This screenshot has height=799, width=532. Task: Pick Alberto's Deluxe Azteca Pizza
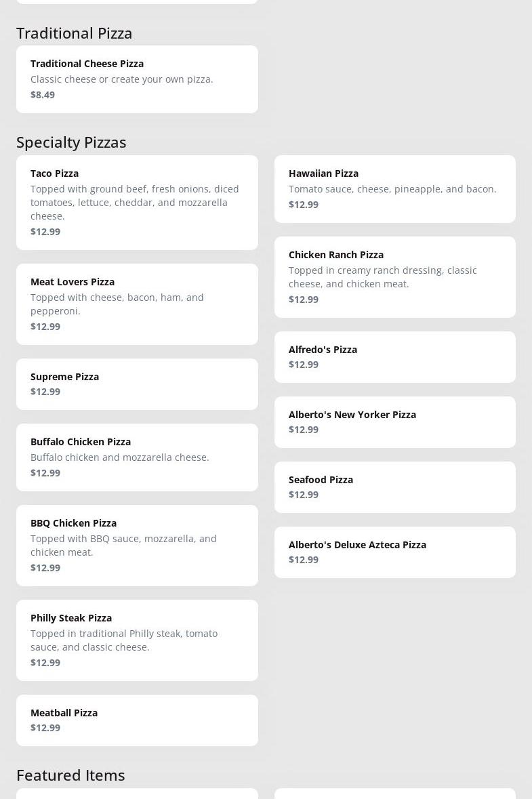(x=394, y=552)
